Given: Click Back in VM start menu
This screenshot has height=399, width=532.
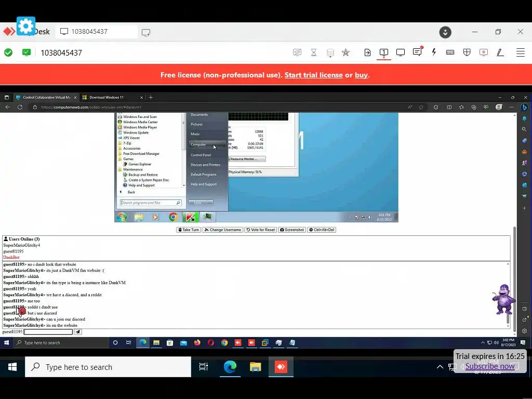Looking at the screenshot, I should [131, 192].
